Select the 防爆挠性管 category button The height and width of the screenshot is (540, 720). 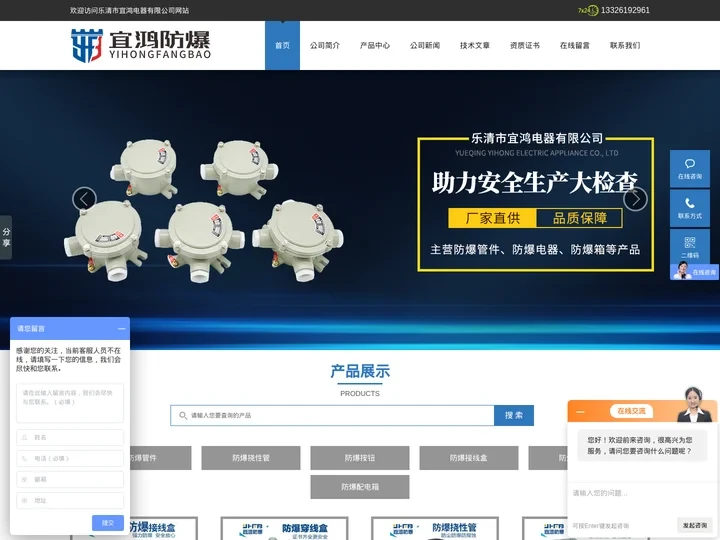(x=251, y=458)
